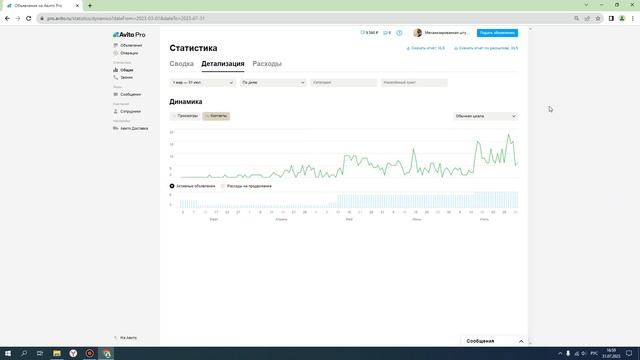
Task: Open the Chrome profile icon
Action: tap(622, 18)
